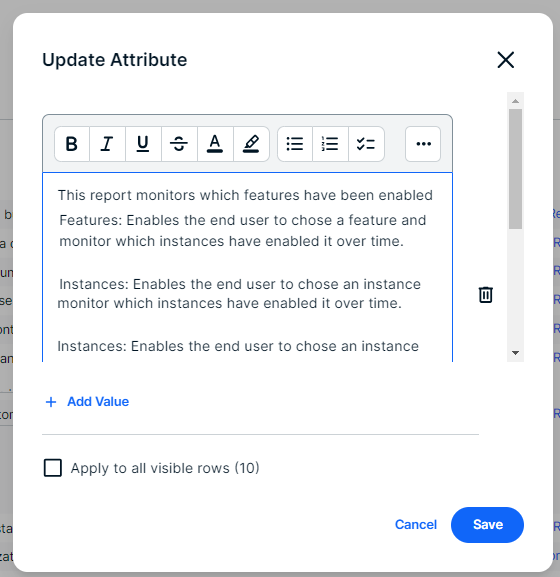Click inside the rich text editor area

(247, 268)
